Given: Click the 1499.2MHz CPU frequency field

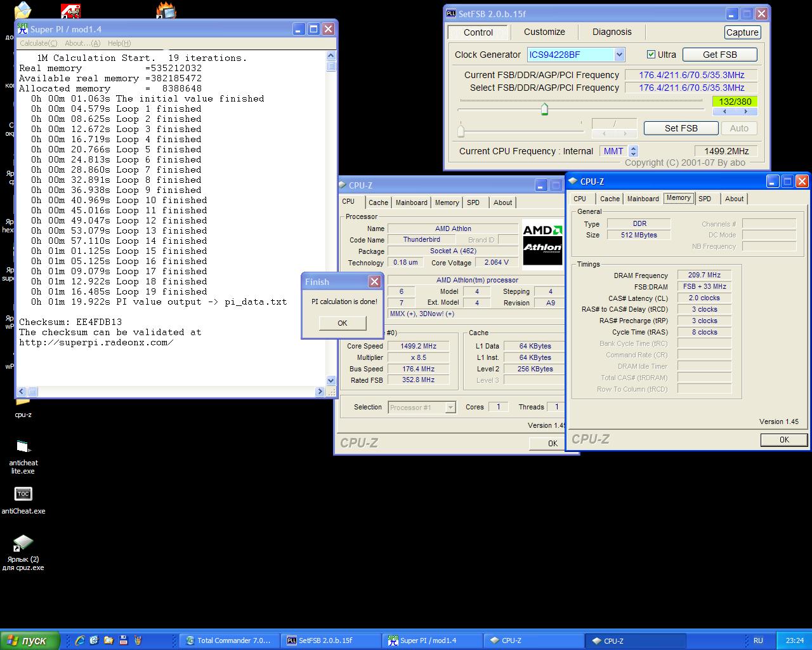Looking at the screenshot, I should tap(725, 151).
